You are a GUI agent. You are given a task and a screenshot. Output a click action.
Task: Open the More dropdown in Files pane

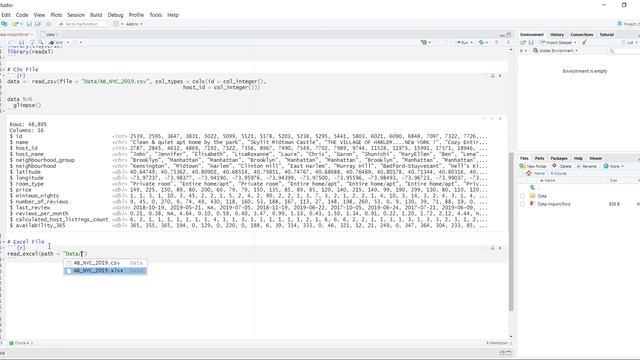tap(613, 166)
